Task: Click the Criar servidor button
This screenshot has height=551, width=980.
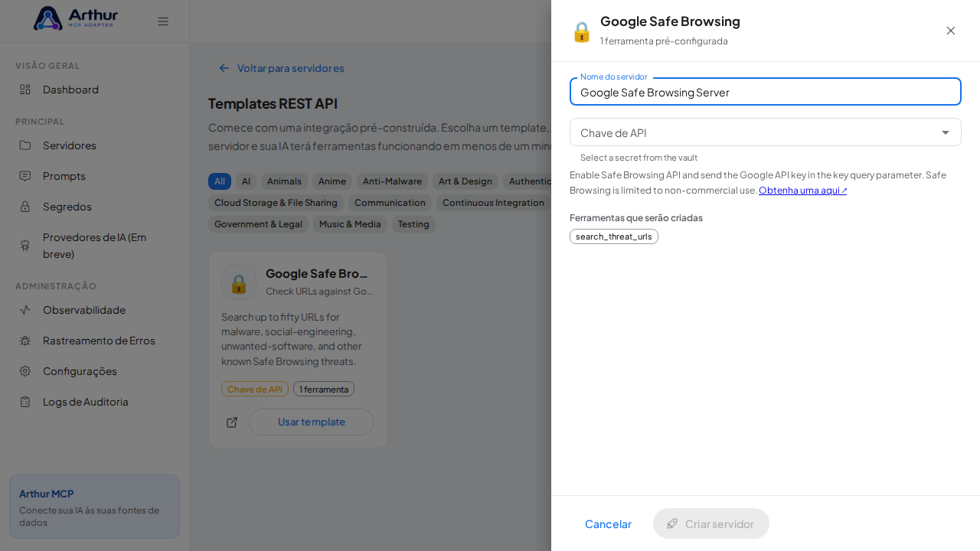Action: (711, 523)
